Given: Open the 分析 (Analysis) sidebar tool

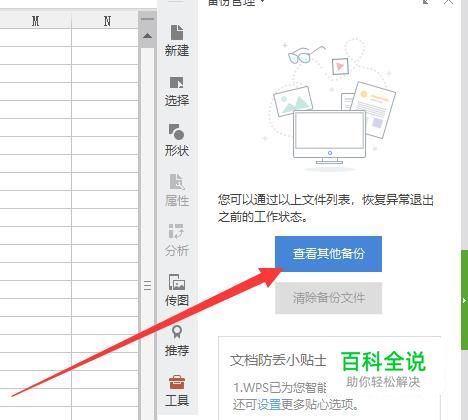Looking at the screenshot, I should [177, 240].
